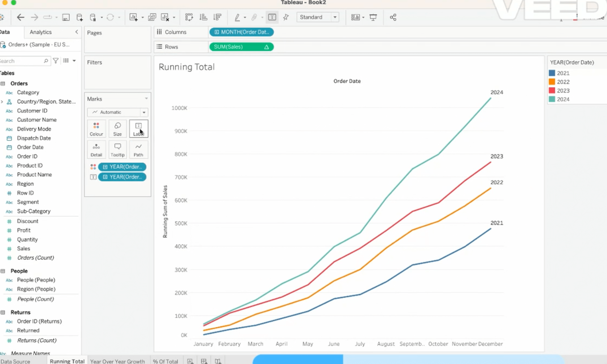Image resolution: width=607 pixels, height=364 pixels.
Task: Sort ascending using the toolbar icon
Action: coord(203,17)
